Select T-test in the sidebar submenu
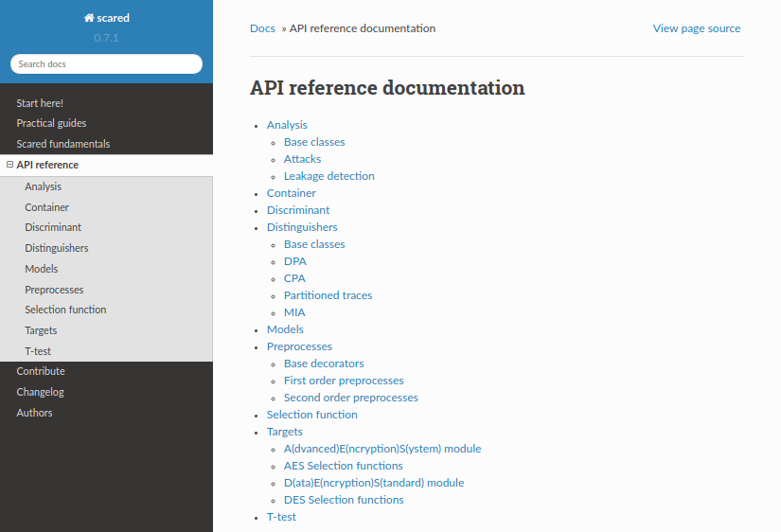The width and height of the screenshot is (781, 532). click(x=38, y=352)
